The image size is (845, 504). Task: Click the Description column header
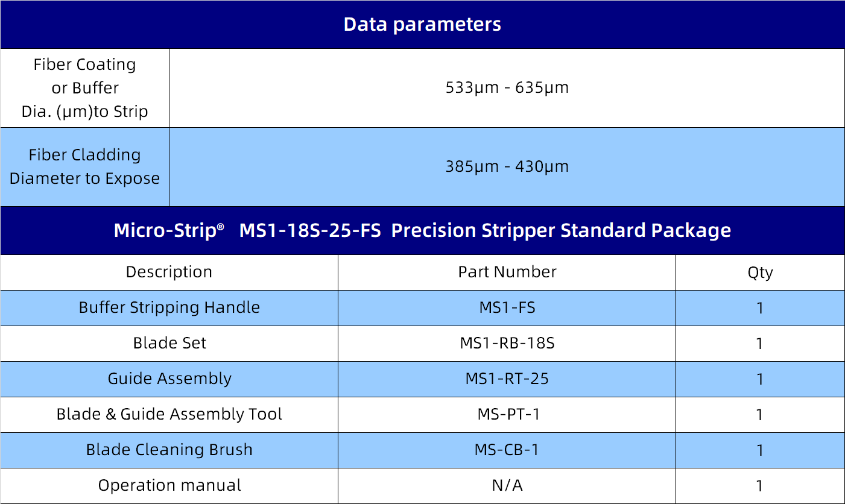pyautogui.click(x=169, y=272)
